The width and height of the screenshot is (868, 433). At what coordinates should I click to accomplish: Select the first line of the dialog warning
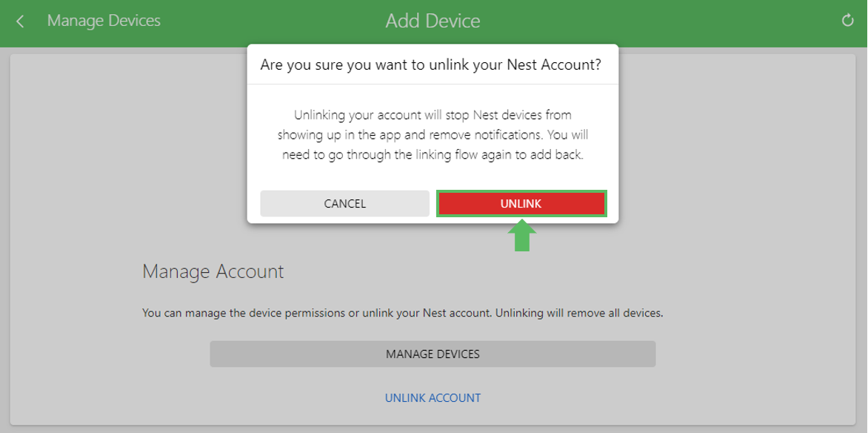pos(433,116)
